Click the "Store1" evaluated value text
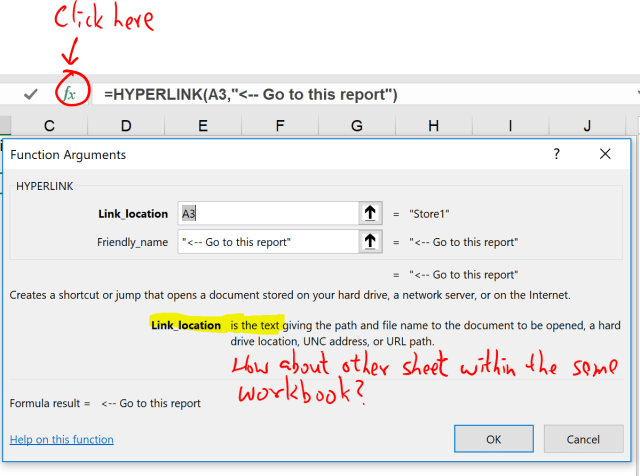The width and height of the screenshot is (640, 476). [429, 214]
